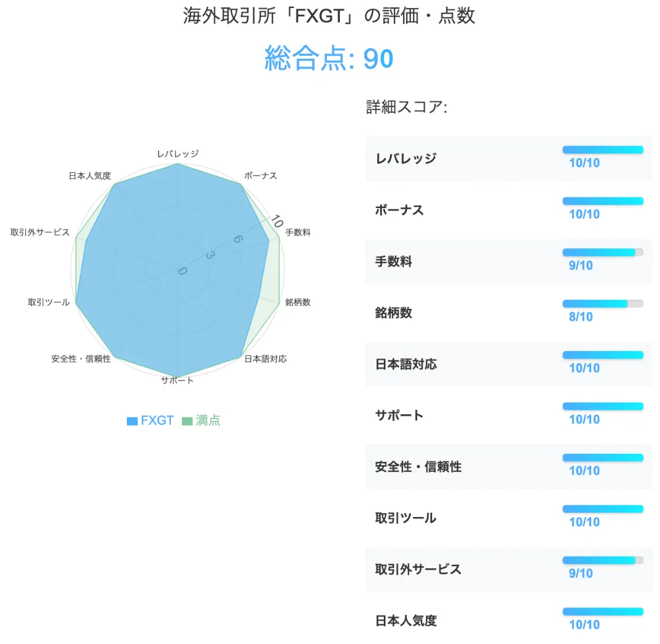The width and height of the screenshot is (660, 644).
Task: Click the radar chart scale tick 6
Action: pos(238,239)
